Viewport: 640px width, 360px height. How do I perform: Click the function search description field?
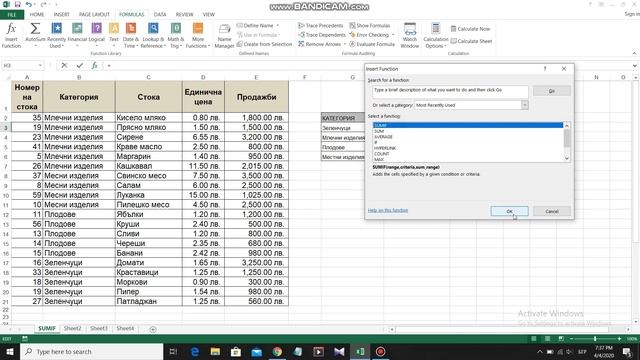click(450, 91)
